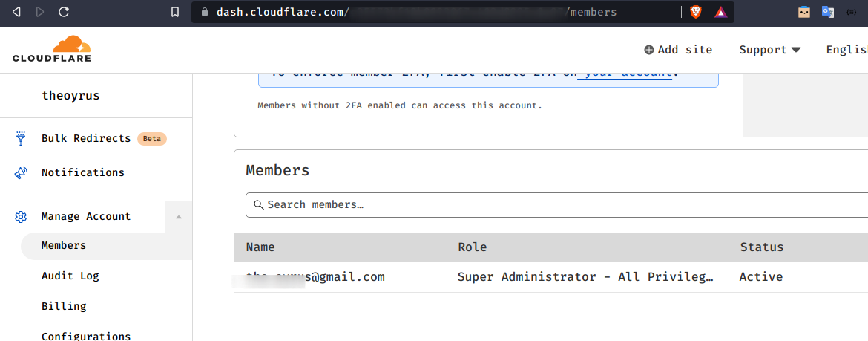Click the Bulk Redirects funnel icon
This screenshot has height=341, width=868.
(21, 139)
